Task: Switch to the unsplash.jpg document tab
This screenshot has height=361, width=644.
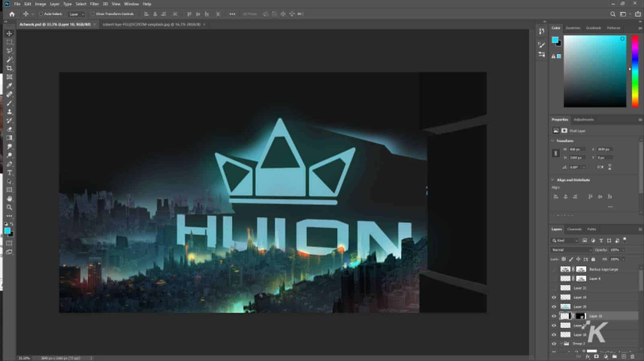Action: tap(151, 25)
